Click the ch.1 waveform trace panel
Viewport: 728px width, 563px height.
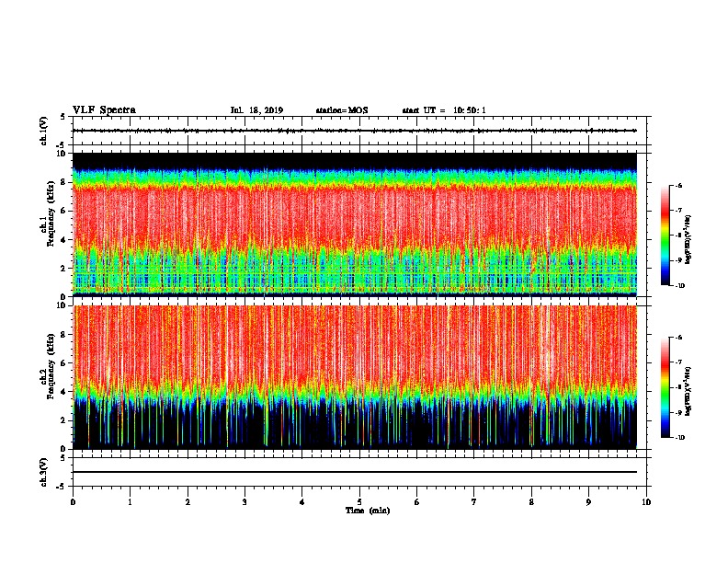(359, 131)
